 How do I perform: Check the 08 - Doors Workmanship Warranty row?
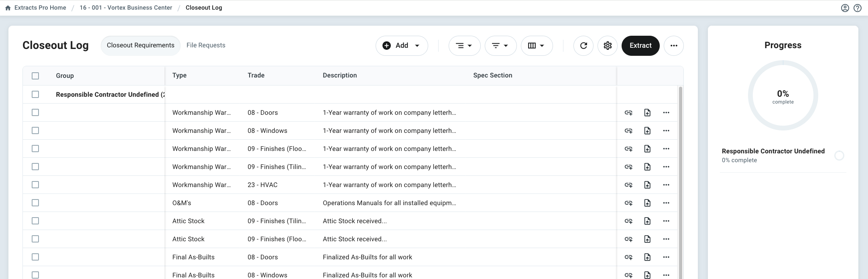click(x=35, y=113)
